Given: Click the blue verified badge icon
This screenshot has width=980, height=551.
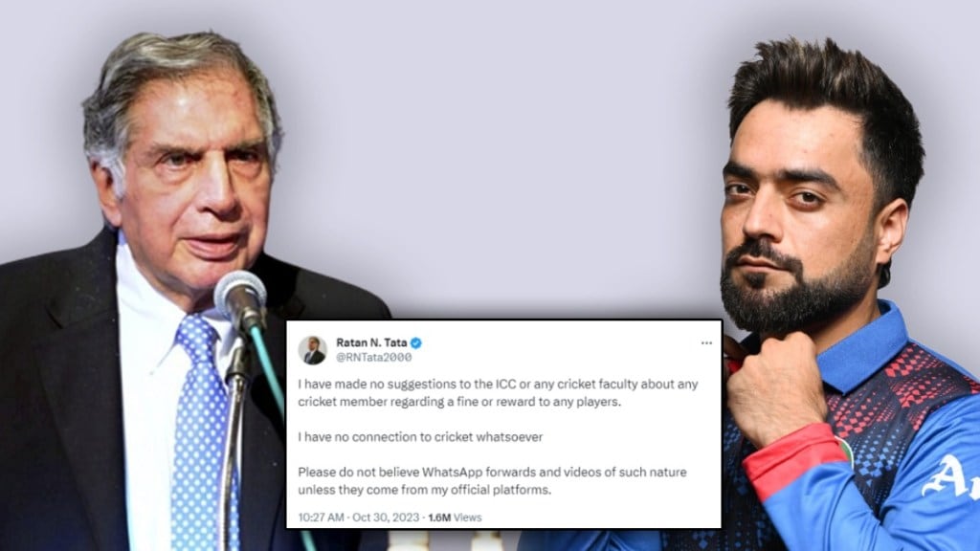Looking at the screenshot, I should (415, 342).
